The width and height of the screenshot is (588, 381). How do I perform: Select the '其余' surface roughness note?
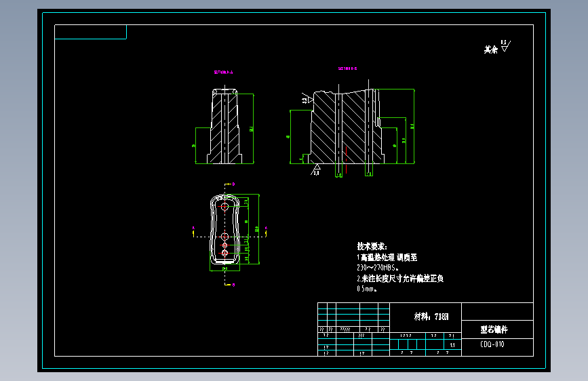coord(490,49)
